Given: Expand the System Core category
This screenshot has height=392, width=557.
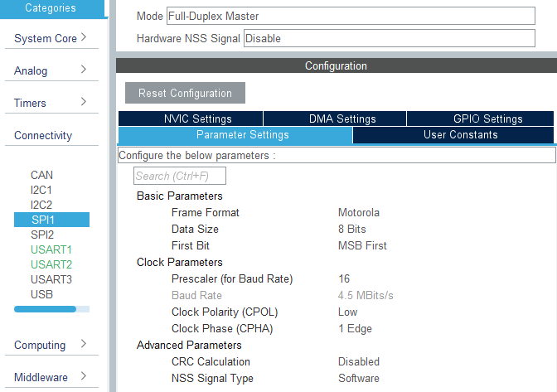Looking at the screenshot, I should pyautogui.click(x=50, y=38).
